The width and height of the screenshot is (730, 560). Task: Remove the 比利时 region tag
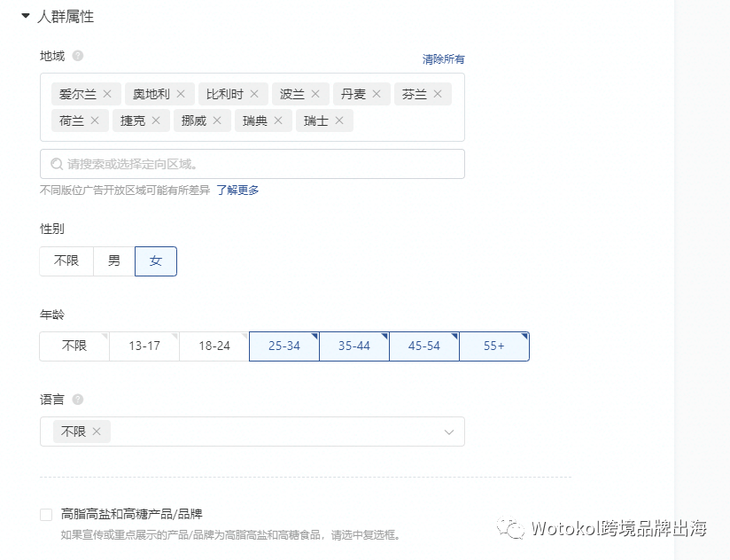254,94
